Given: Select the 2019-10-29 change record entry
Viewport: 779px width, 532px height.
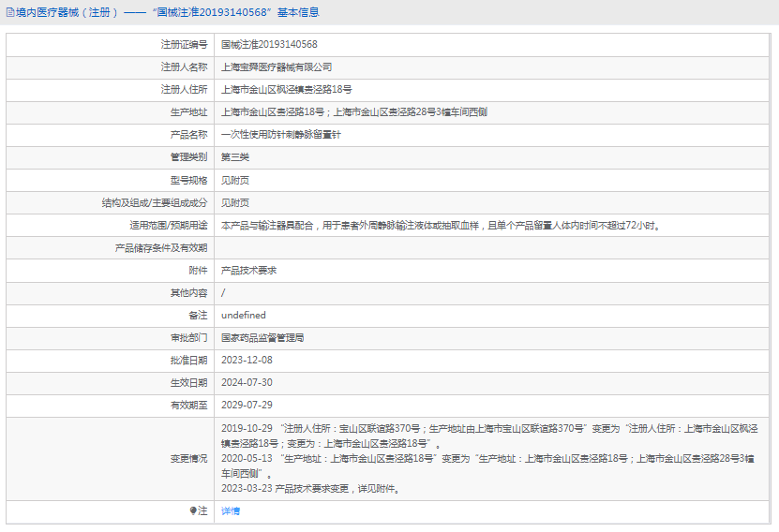Looking at the screenshot, I should click(489, 436).
